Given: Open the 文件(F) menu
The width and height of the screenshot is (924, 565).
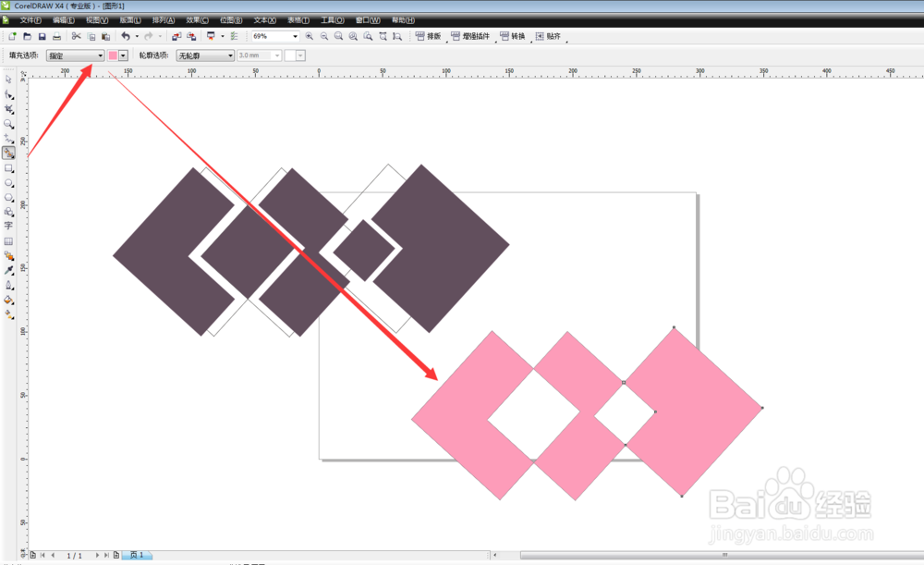Looking at the screenshot, I should click(30, 20).
